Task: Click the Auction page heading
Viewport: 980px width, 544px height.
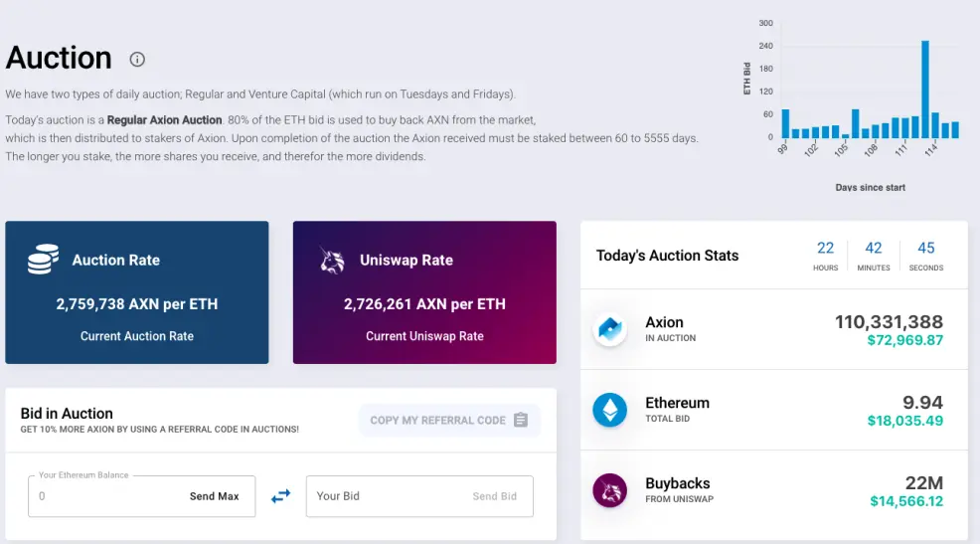Action: [x=59, y=58]
